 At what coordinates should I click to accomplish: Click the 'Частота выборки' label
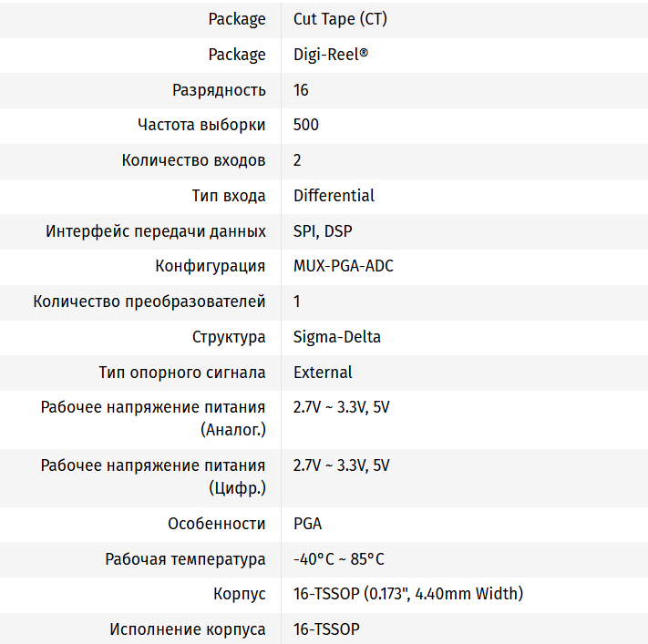(201, 125)
